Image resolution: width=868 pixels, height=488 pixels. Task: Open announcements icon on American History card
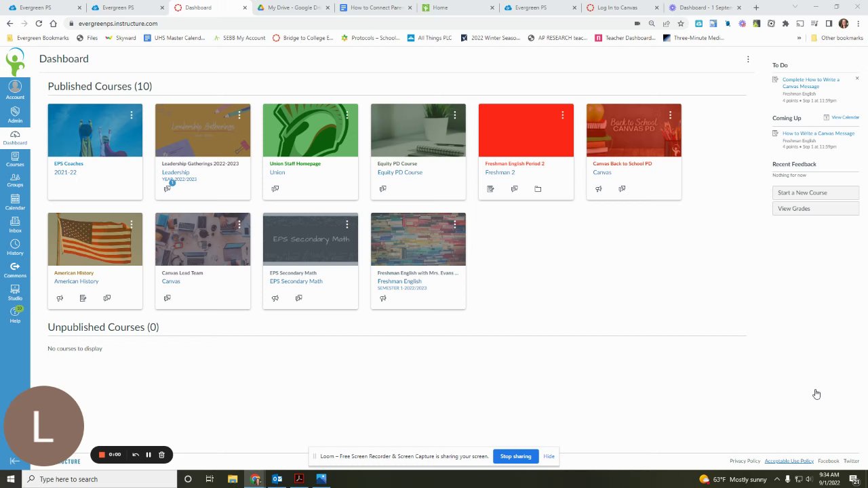[x=60, y=298]
